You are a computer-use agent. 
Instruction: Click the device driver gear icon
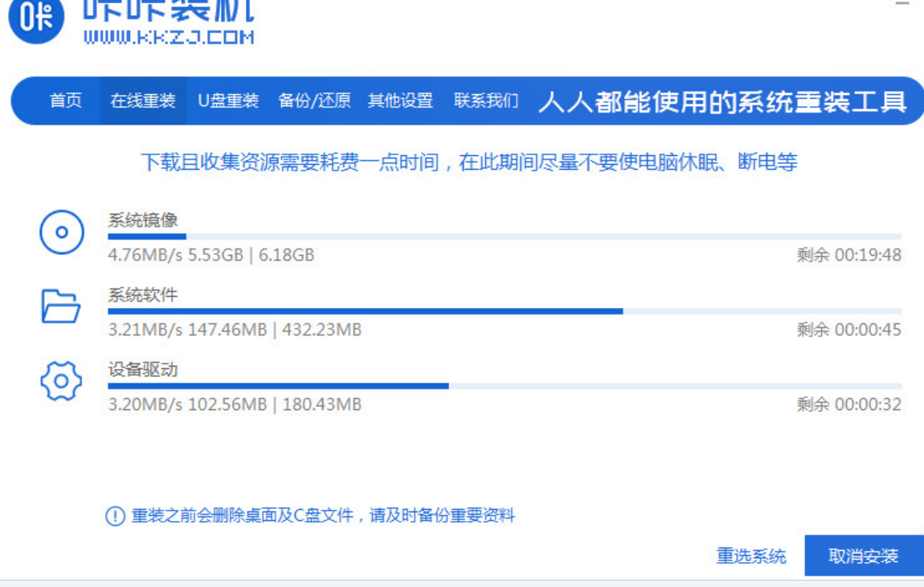(61, 381)
